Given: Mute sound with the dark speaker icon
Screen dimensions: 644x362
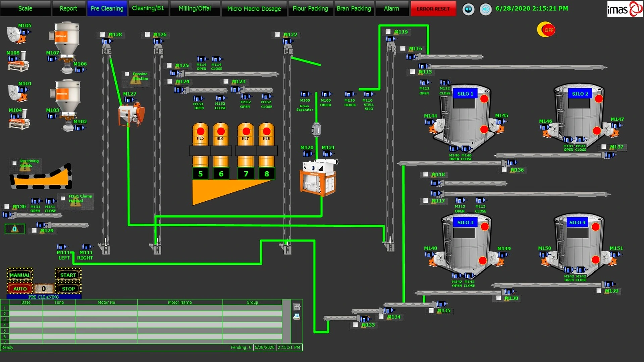Looking at the screenshot, I should click(468, 9).
